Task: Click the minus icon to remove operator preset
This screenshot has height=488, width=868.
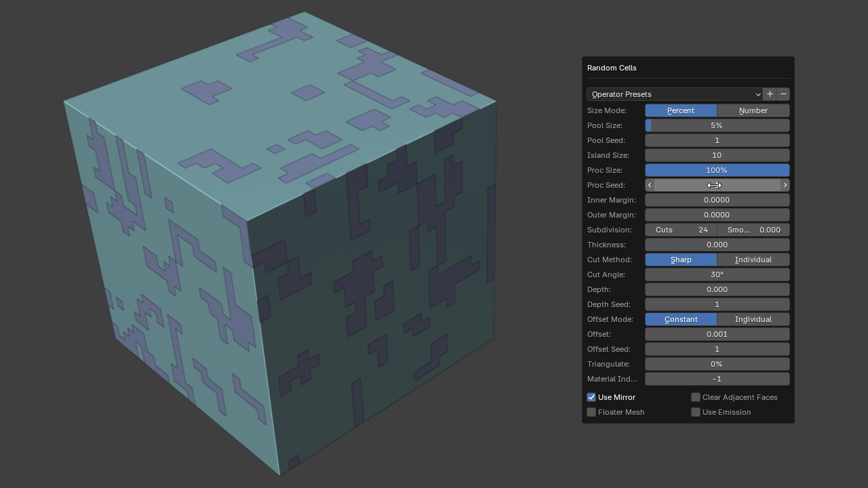Action: 783,94
